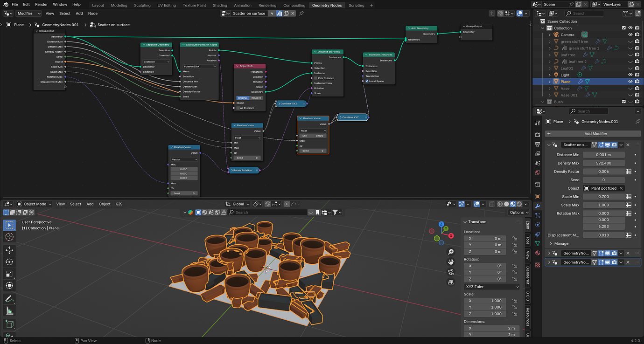Click the Density Max value slider
This screenshot has height=344, width=644.
pyautogui.click(x=604, y=163)
